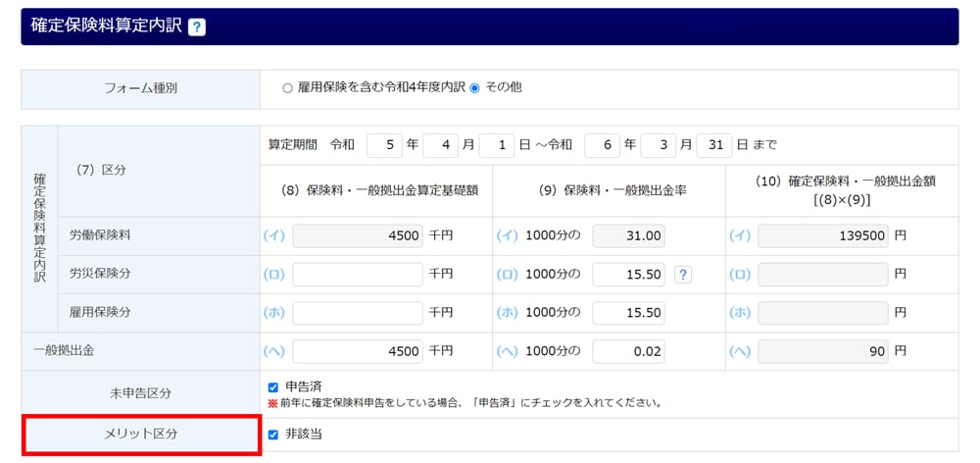Click the 一般拠出金 rate field showing 0.02

pyautogui.click(x=628, y=351)
